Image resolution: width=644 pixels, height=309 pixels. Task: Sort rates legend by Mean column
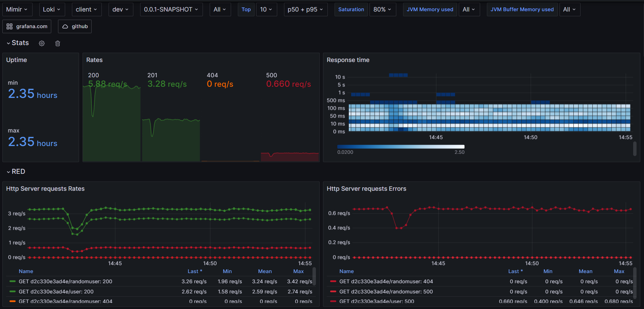pyautogui.click(x=265, y=271)
